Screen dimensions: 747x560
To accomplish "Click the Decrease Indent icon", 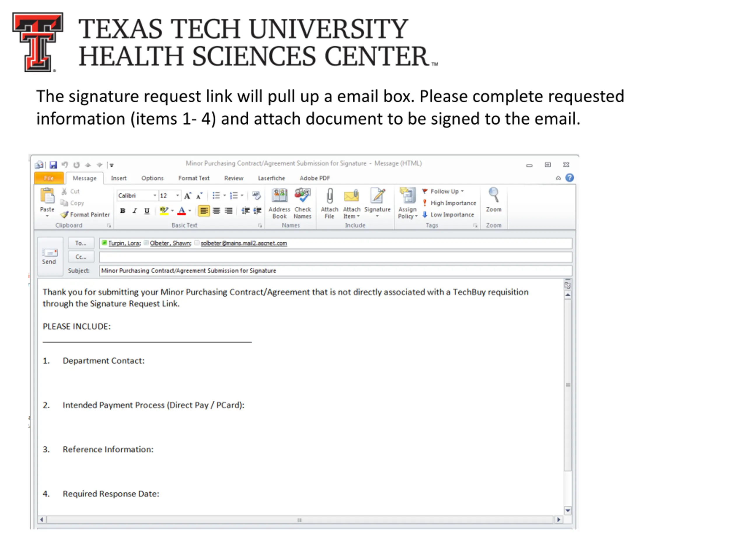I will [x=245, y=211].
